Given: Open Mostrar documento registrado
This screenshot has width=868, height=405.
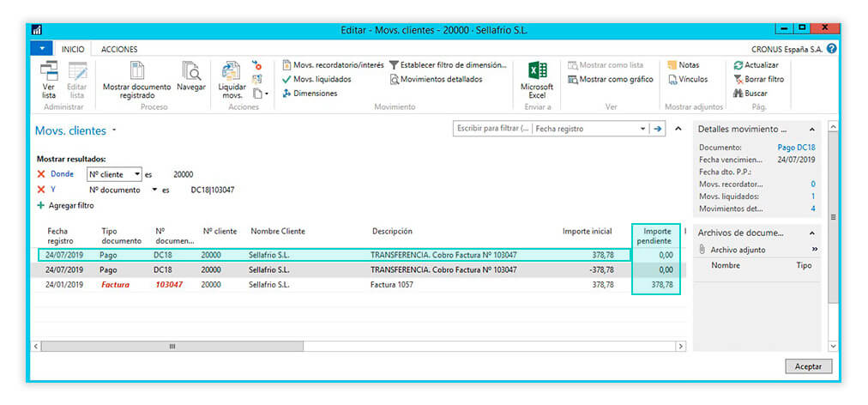Looking at the screenshot, I should [137, 73].
